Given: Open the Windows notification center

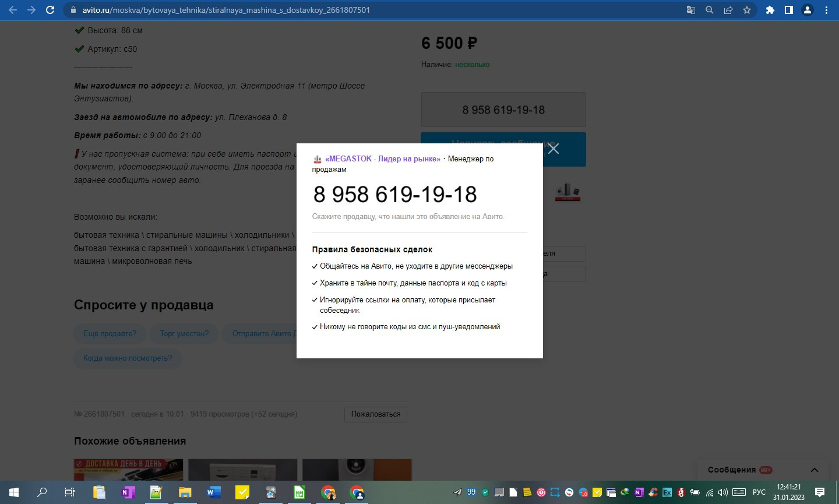Looking at the screenshot, I should 820,492.
